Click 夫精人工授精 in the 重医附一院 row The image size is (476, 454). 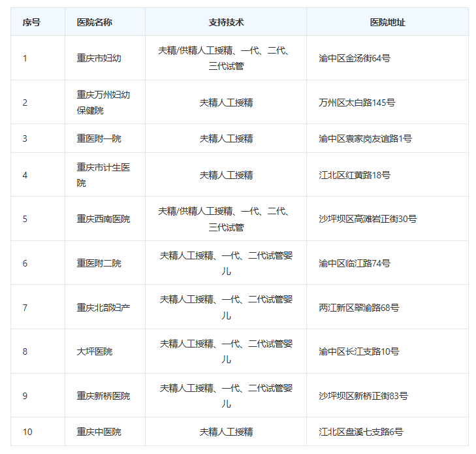pyautogui.click(x=226, y=138)
